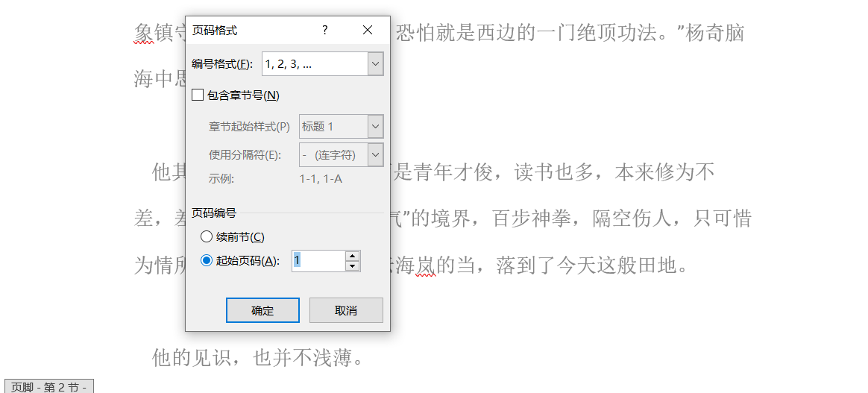Click inside the 起始页码 number field

tap(318, 261)
